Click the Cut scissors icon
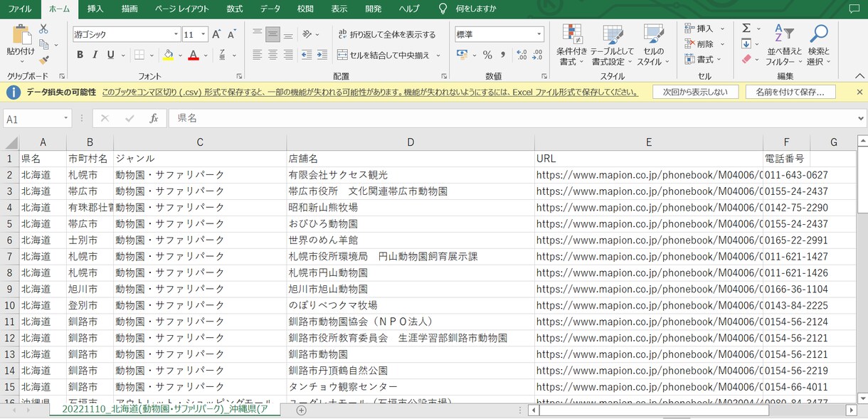This screenshot has width=868, height=419. point(44,28)
